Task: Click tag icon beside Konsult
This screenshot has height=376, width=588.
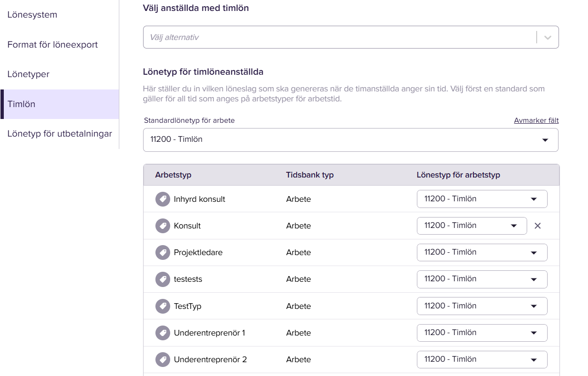Action: point(163,226)
